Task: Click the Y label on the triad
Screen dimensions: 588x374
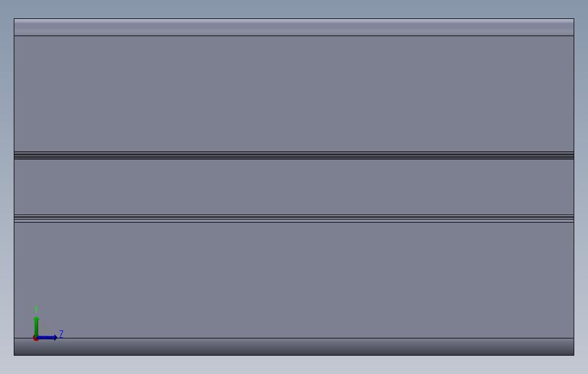Action: [36, 310]
